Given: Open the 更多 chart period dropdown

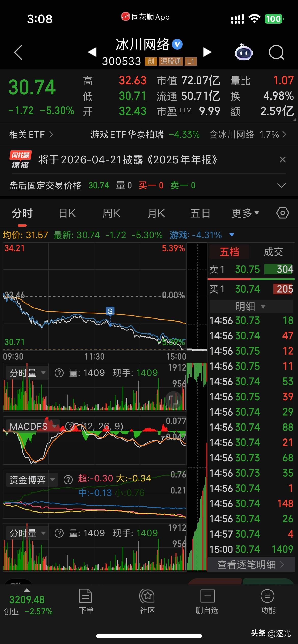Looking at the screenshot, I should pyautogui.click(x=245, y=213).
